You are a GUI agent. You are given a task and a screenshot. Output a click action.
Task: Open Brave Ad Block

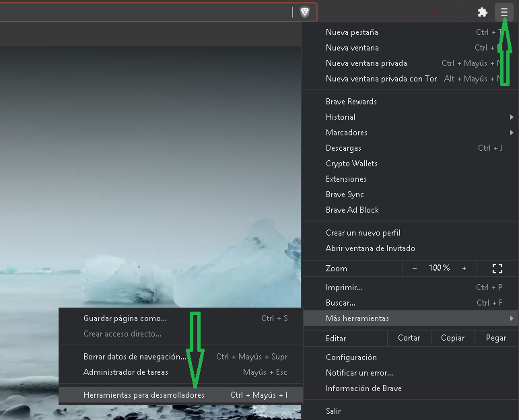[x=410, y=210]
